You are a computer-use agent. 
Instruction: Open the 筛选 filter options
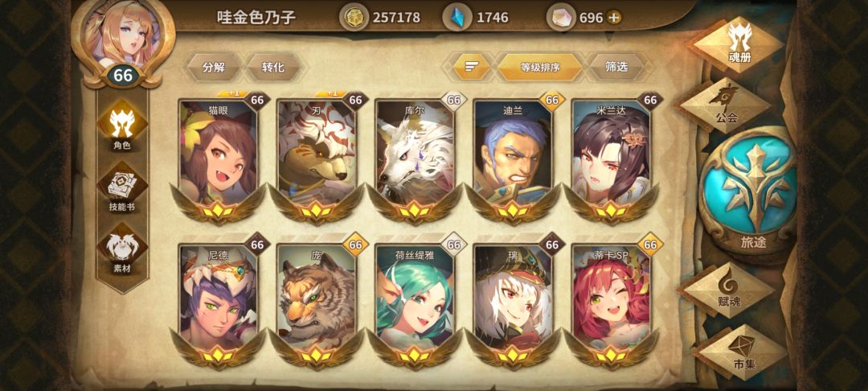pos(616,68)
